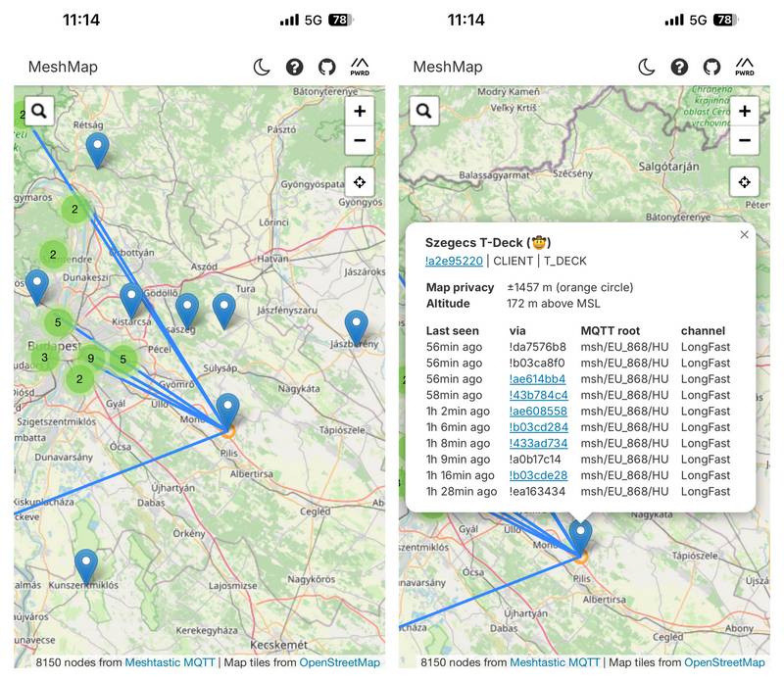Open map search magnifier in right screen
The image size is (784, 682).
point(424,111)
